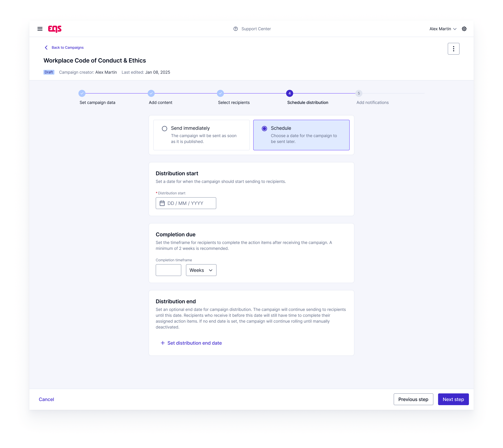The image size is (503, 448).
Task: Focus the Completion timeframe number field
Action: (x=168, y=270)
